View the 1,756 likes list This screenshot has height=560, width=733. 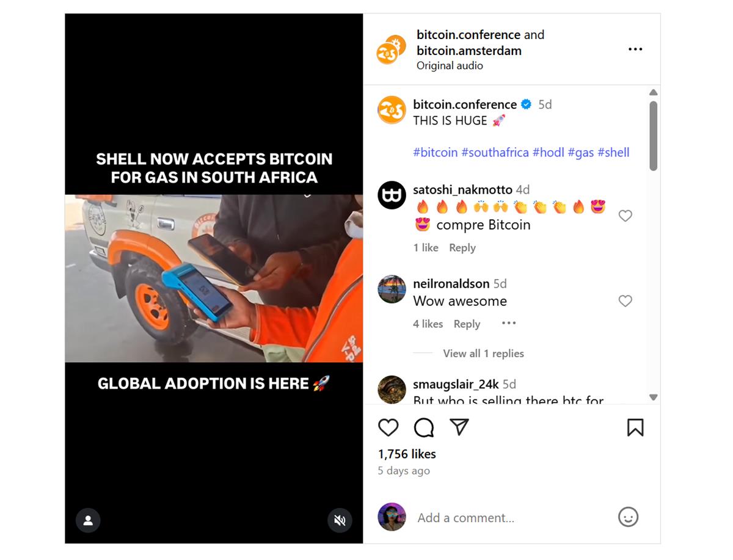click(407, 454)
